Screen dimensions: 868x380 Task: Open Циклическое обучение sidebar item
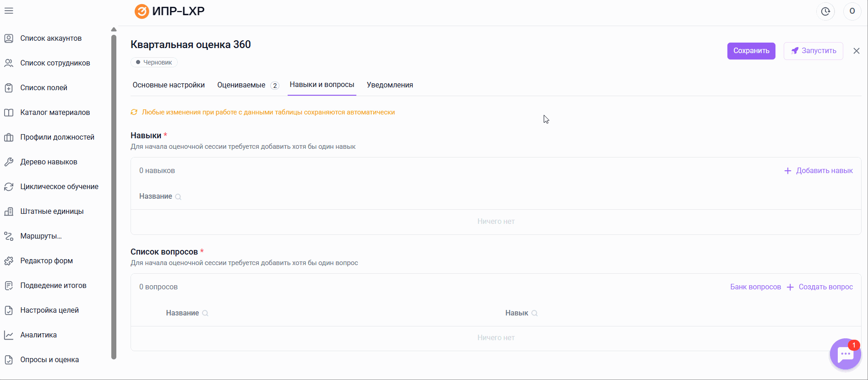tap(59, 186)
